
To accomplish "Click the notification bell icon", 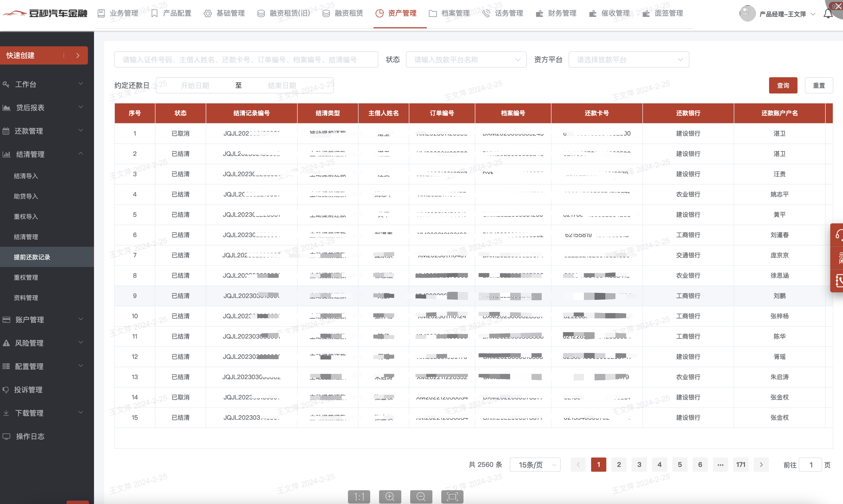I will pyautogui.click(x=828, y=14).
